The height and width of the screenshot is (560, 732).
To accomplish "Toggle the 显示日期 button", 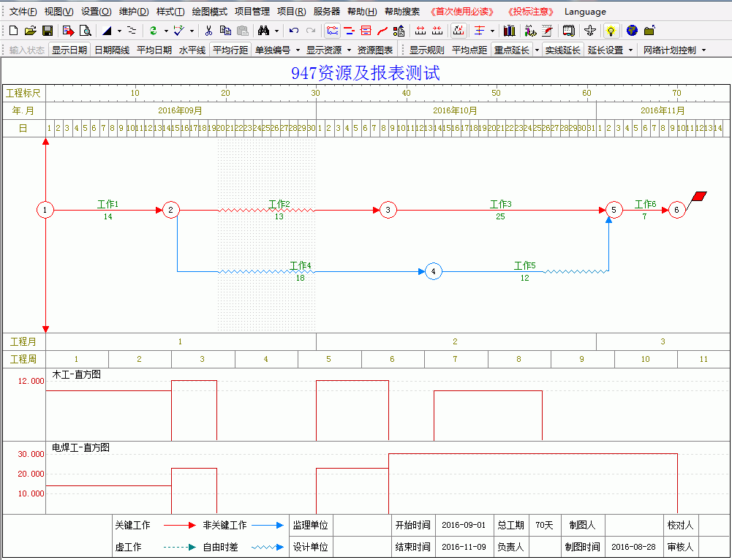I will point(69,50).
